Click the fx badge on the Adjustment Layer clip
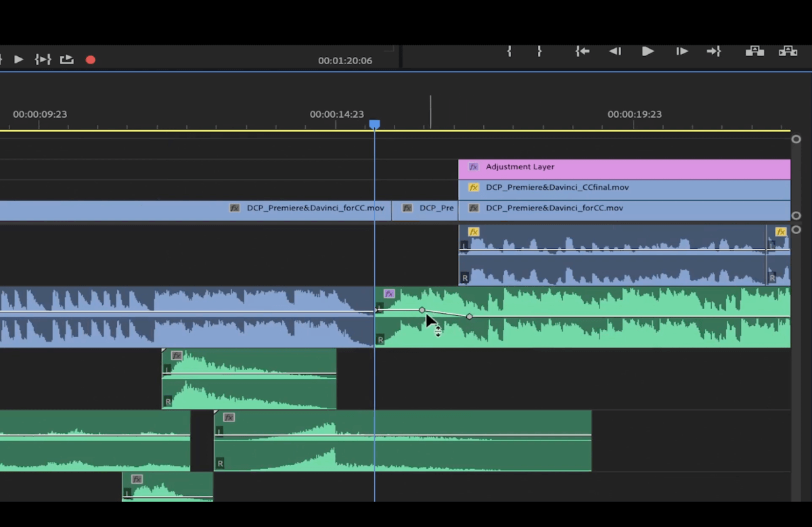 (x=474, y=166)
